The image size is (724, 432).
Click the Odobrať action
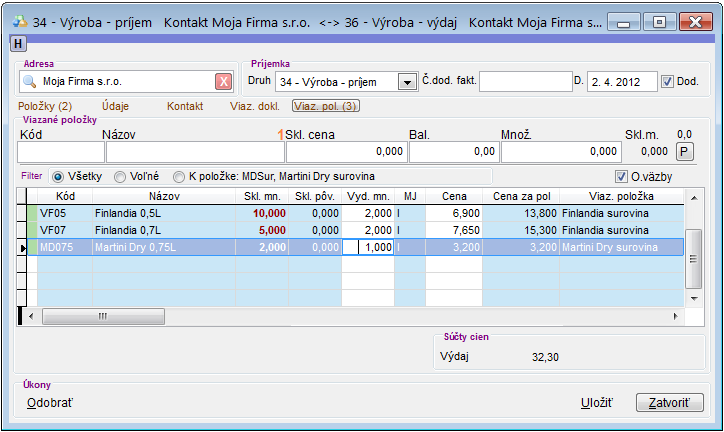point(49,402)
